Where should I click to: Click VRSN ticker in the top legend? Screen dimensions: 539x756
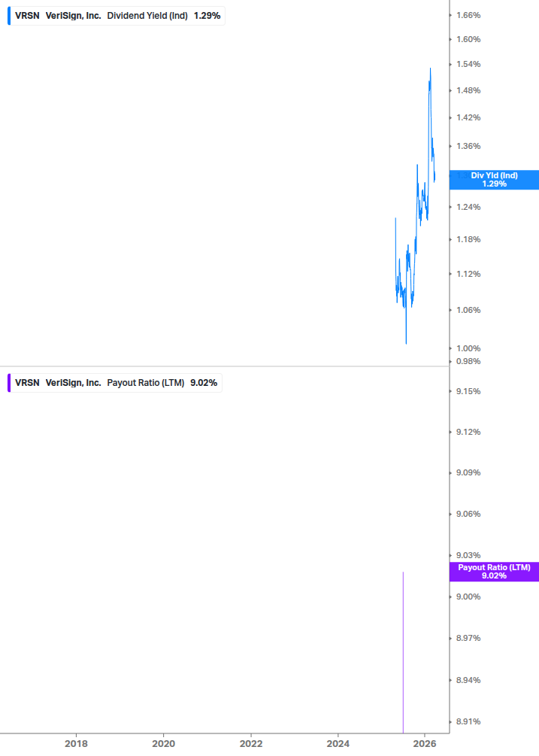coord(27,15)
